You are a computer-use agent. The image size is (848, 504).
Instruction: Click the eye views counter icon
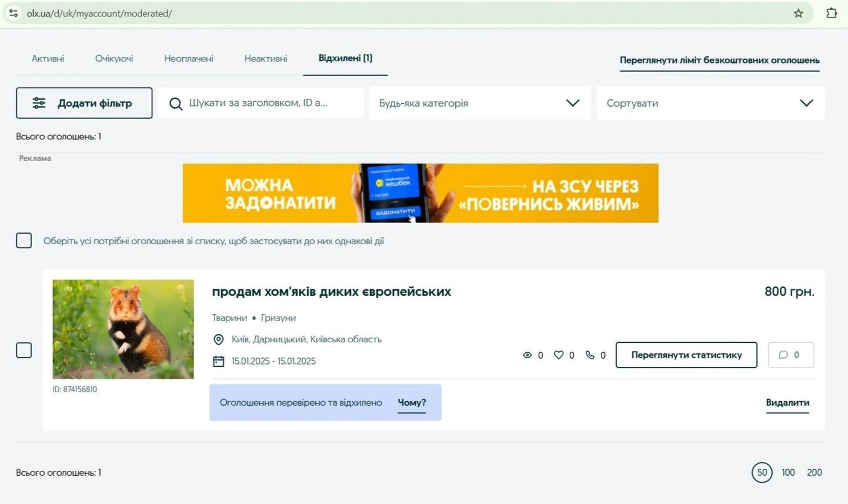click(x=528, y=355)
